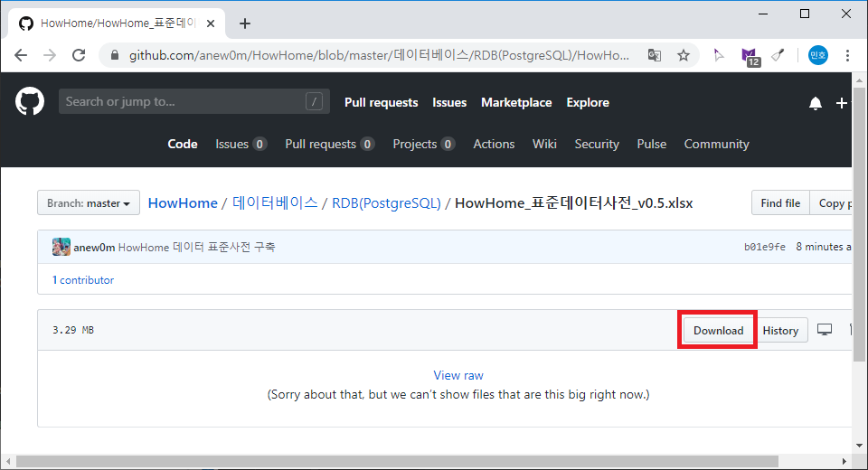Open Marketplace in top navigation

tap(516, 102)
